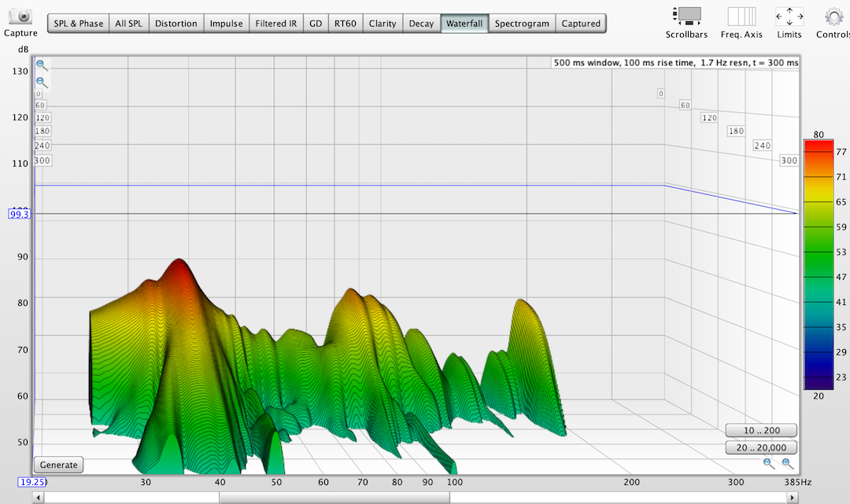Open the Distortion tab
The height and width of the screenshot is (504, 850).
coord(176,24)
